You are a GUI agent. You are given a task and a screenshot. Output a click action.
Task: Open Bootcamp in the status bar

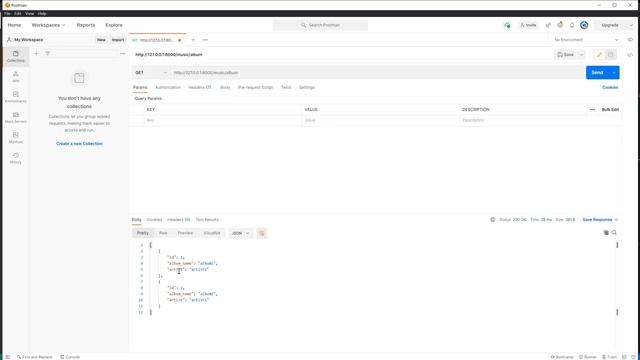562,357
